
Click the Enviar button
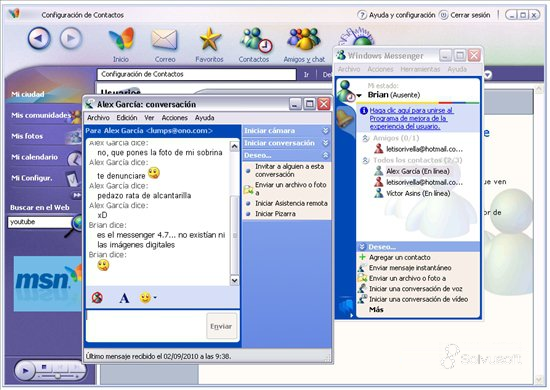point(221,326)
